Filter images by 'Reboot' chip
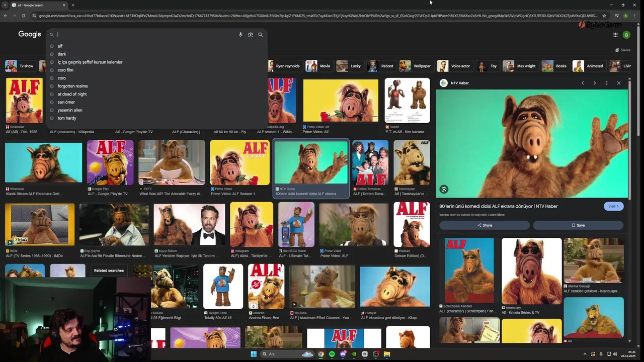 (381, 66)
